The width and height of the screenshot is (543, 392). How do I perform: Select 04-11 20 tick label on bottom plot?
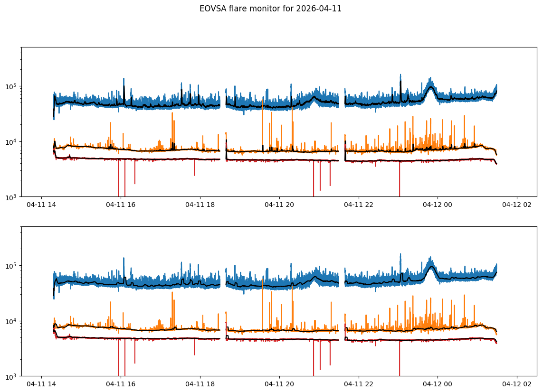tap(279, 384)
